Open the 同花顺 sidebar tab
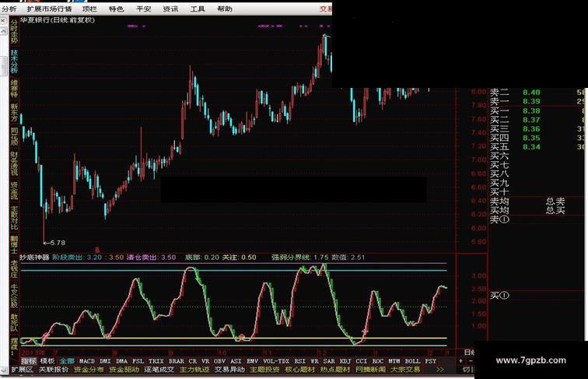The width and height of the screenshot is (588, 379). [x=14, y=137]
